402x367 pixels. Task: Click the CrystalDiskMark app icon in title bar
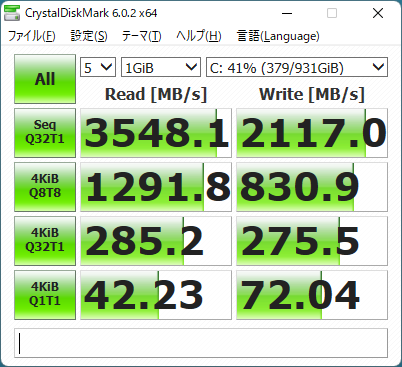coord(12,13)
